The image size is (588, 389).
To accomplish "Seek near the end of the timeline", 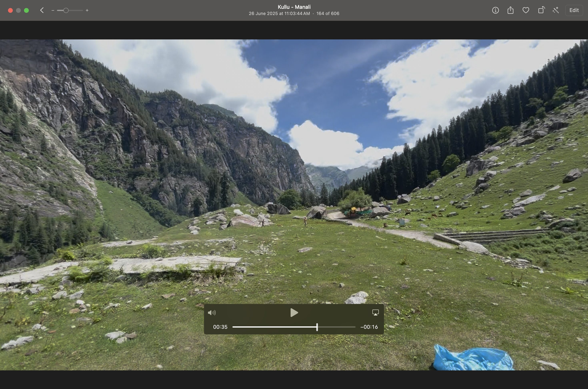I will coord(351,327).
